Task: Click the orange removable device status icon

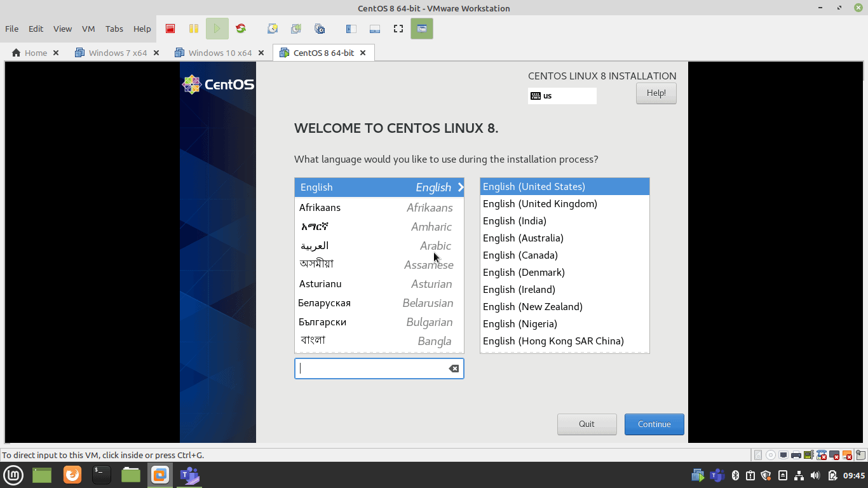Action: point(847,455)
